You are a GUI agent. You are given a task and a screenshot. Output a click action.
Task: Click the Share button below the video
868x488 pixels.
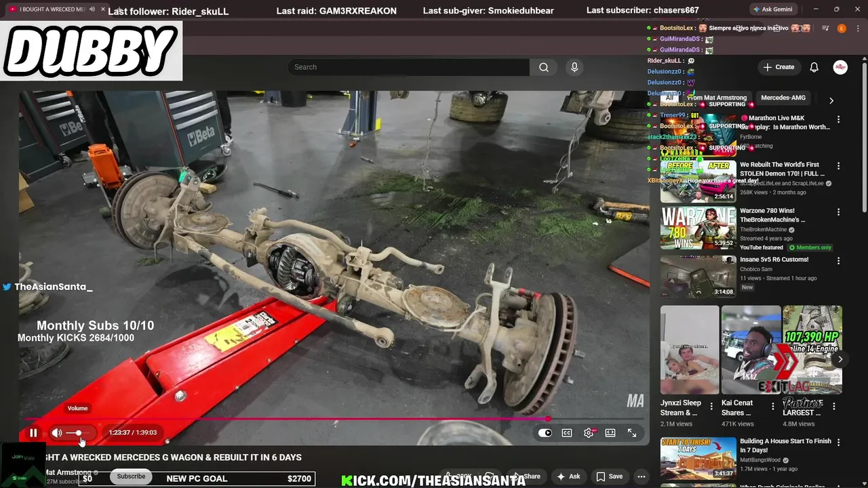tap(527, 476)
